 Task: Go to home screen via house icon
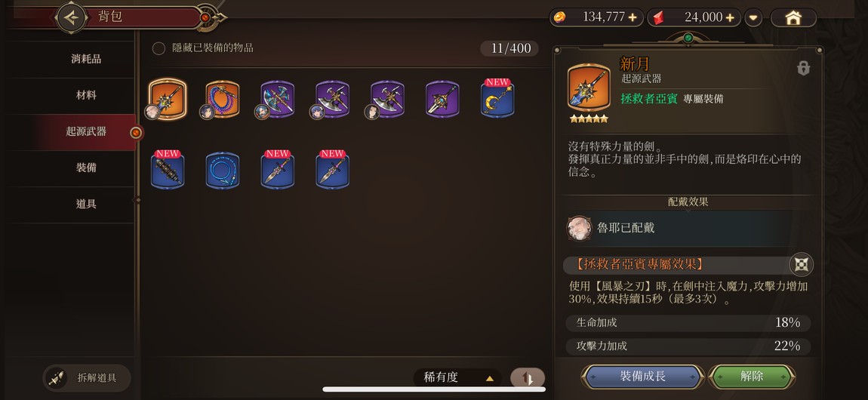pos(793,17)
